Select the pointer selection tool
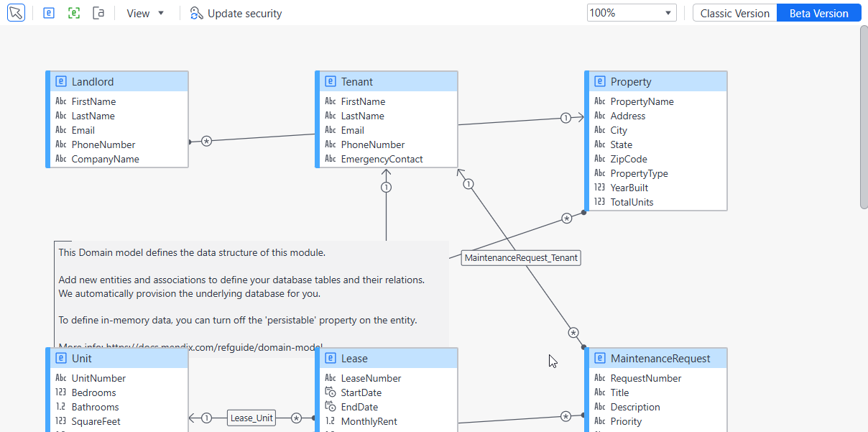This screenshot has height=432, width=868. tap(16, 13)
